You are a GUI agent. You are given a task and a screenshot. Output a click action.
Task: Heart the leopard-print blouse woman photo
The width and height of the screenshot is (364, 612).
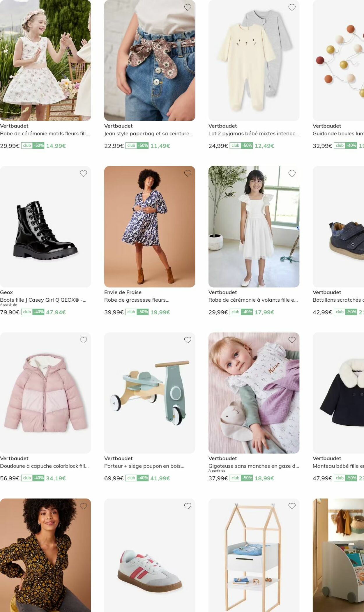[83, 506]
